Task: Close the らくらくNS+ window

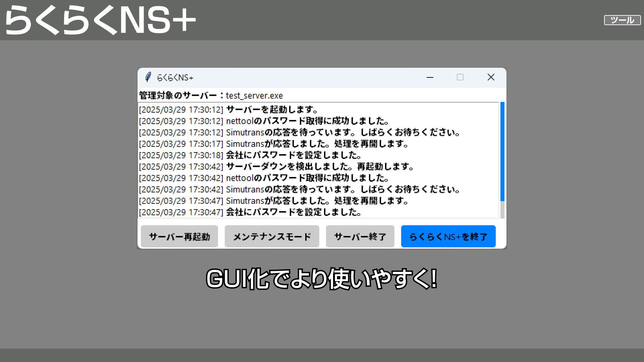Action: (x=491, y=77)
